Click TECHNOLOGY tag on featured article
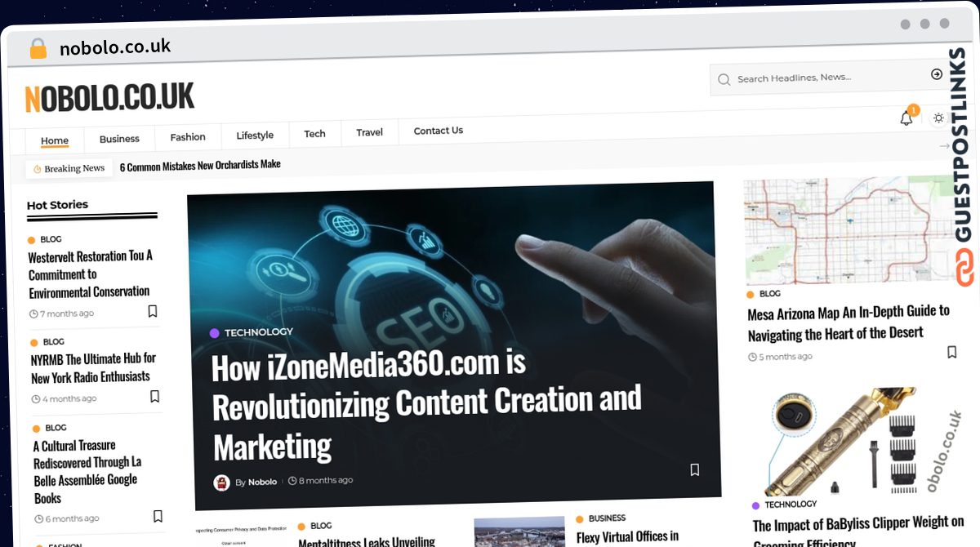Screen dimensions: 980x547 click(258, 332)
